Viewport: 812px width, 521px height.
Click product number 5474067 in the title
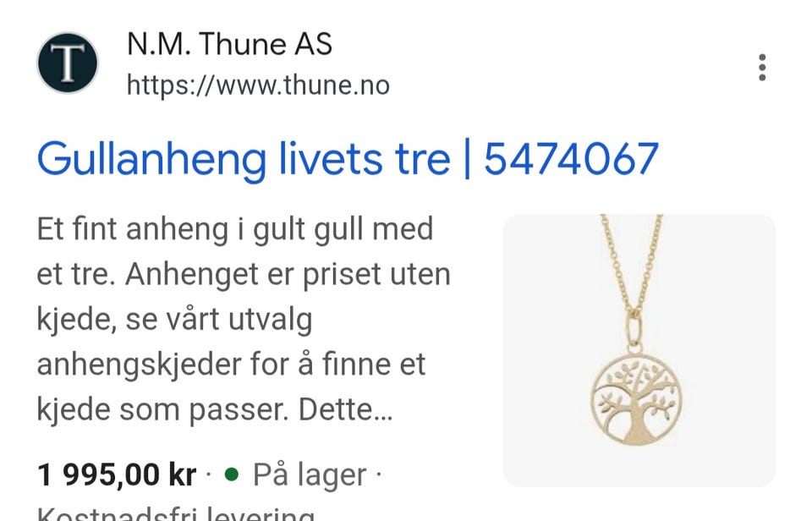571,159
